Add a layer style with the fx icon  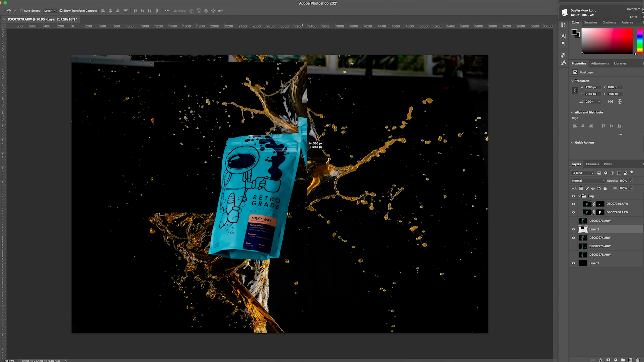click(x=601, y=360)
